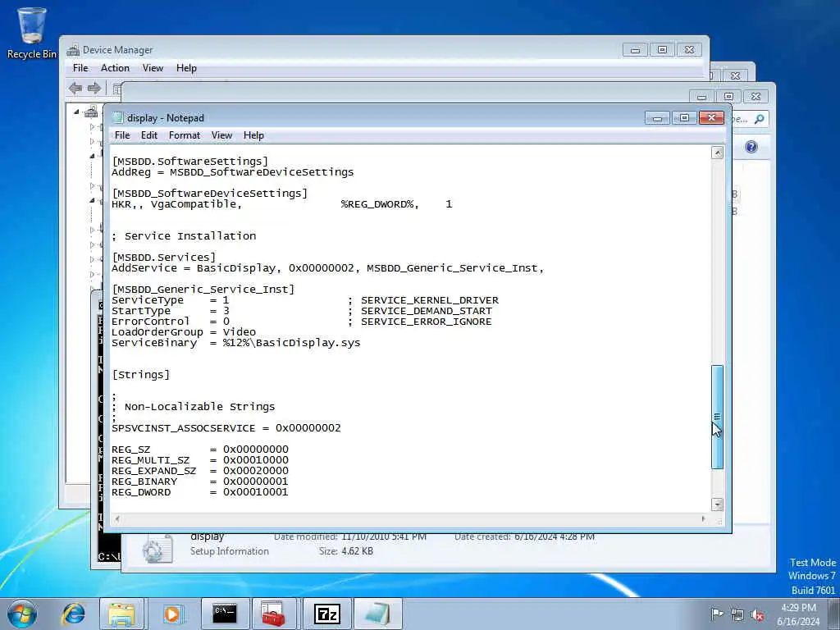This screenshot has width=840, height=630.
Task: Click the '[Strings]' section header
Action: (x=140, y=374)
